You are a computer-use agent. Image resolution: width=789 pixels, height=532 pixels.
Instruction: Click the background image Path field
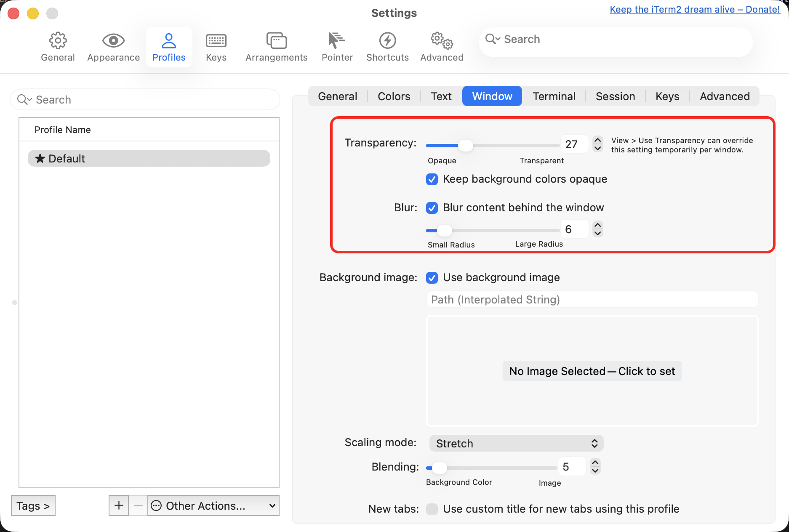coord(592,300)
